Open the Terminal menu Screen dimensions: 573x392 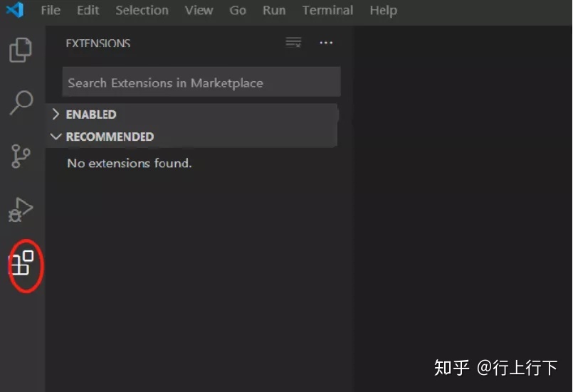(x=327, y=10)
